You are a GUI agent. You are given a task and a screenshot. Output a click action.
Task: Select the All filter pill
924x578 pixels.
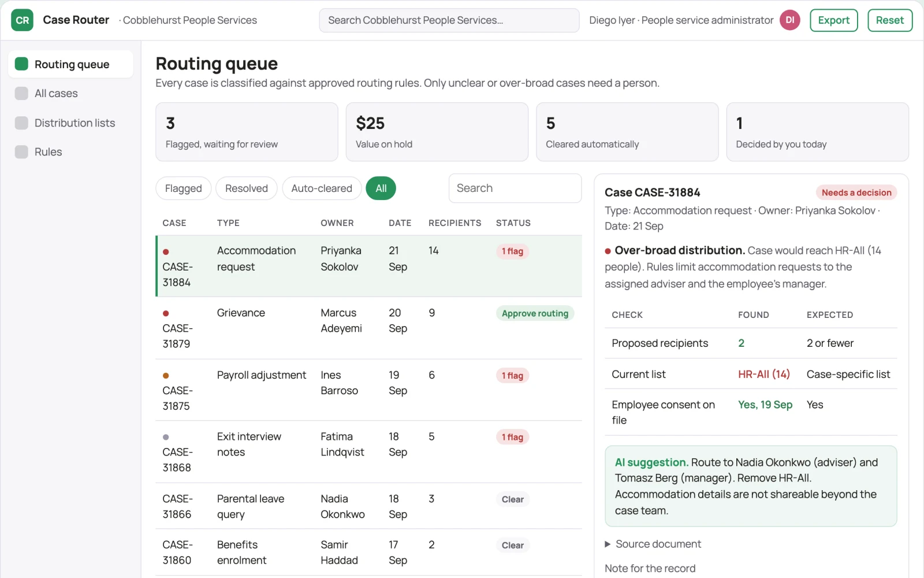[x=381, y=188]
